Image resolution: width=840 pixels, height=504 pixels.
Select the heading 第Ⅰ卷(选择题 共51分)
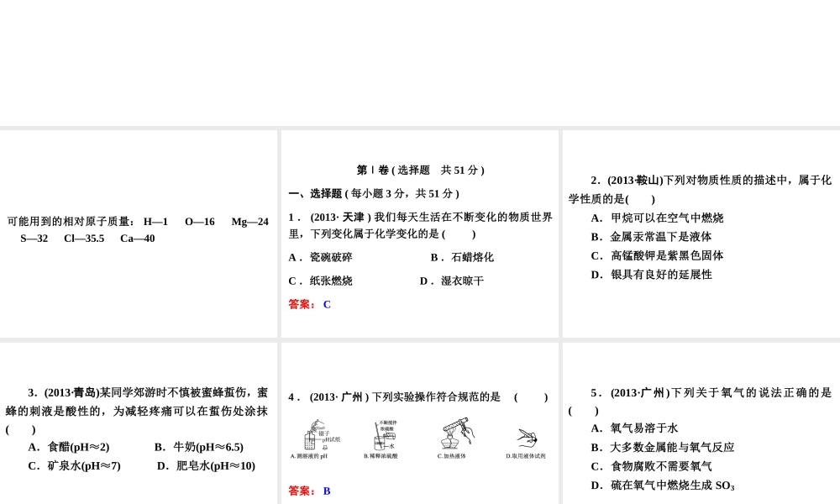(x=420, y=171)
